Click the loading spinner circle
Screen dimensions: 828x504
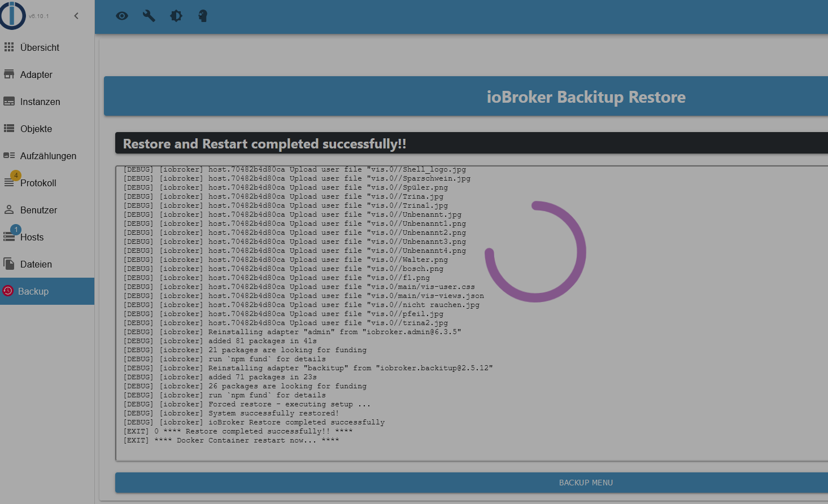535,252
